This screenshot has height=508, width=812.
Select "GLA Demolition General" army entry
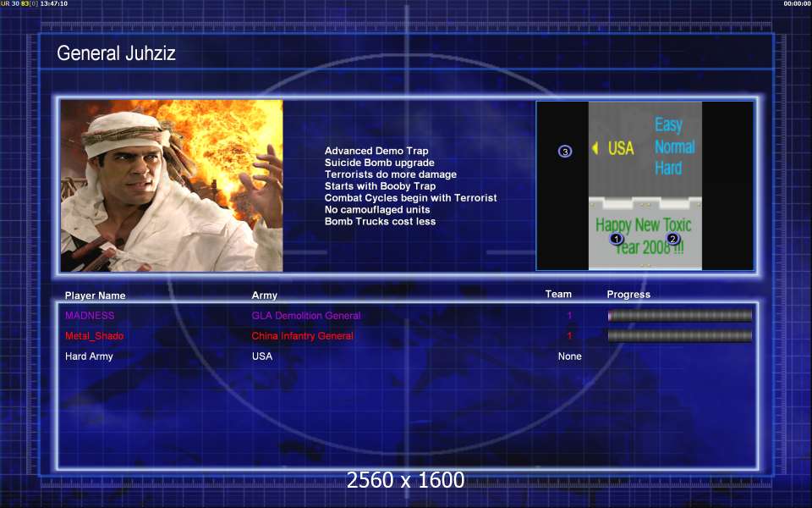coord(306,315)
